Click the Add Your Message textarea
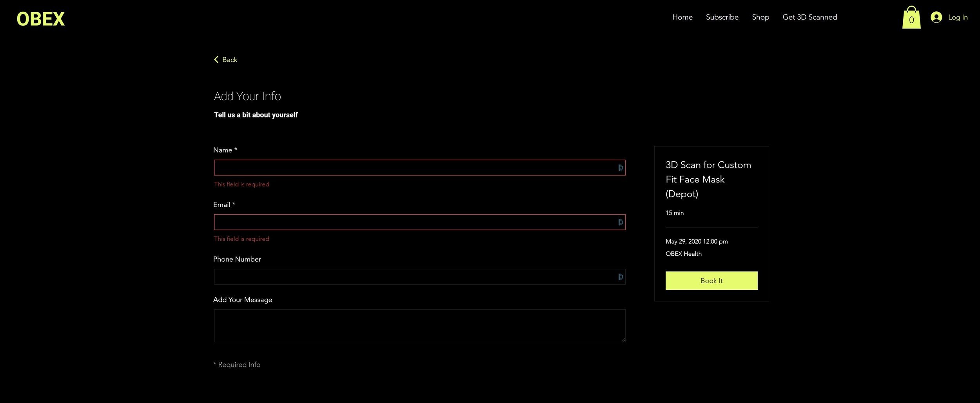 (419, 326)
